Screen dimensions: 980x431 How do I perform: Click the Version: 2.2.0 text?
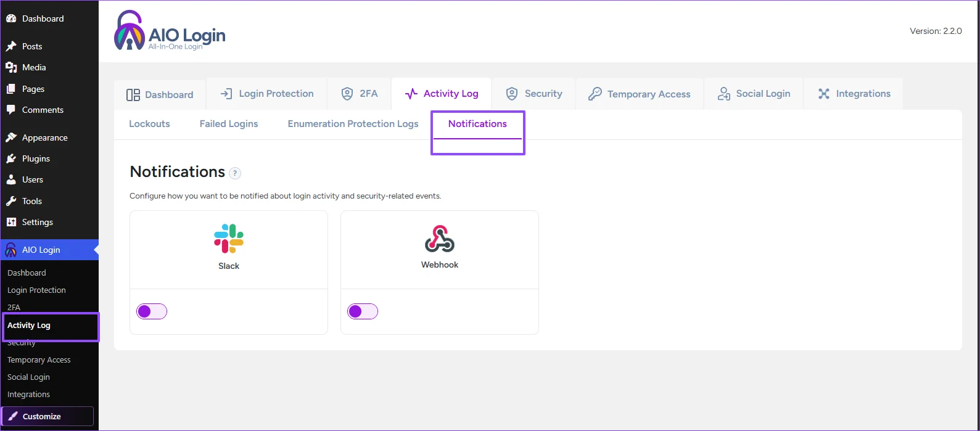pos(936,31)
